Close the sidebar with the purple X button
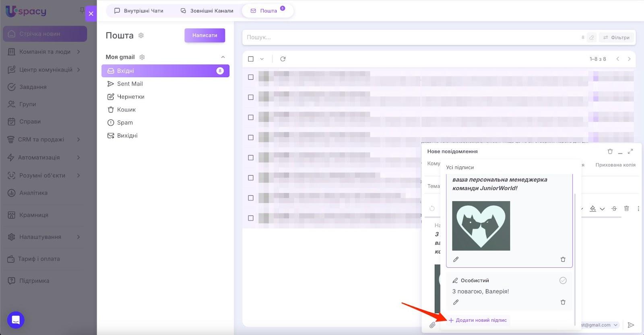Image resolution: width=644 pixels, height=335 pixels. 91,14
